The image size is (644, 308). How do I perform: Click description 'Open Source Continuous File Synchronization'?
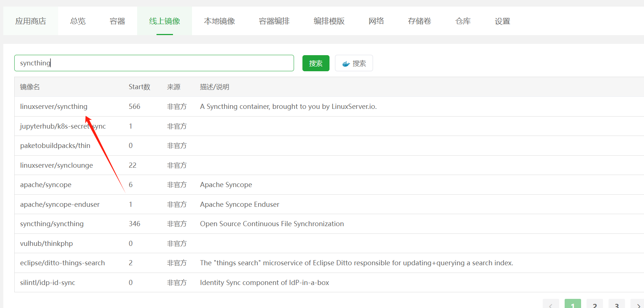[x=272, y=224]
